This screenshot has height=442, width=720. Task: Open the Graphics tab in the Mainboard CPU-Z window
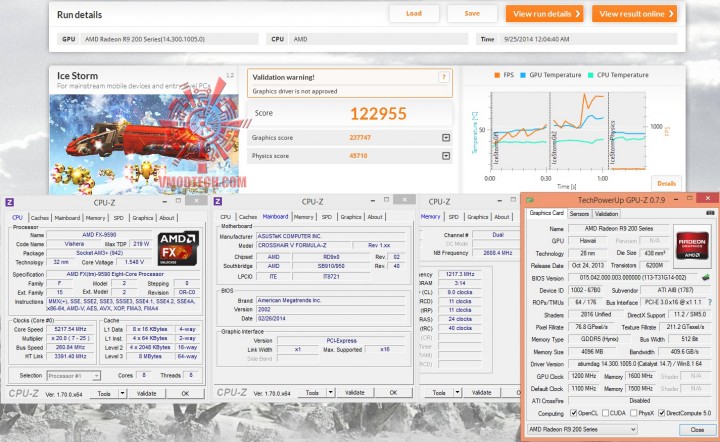tap(351, 217)
